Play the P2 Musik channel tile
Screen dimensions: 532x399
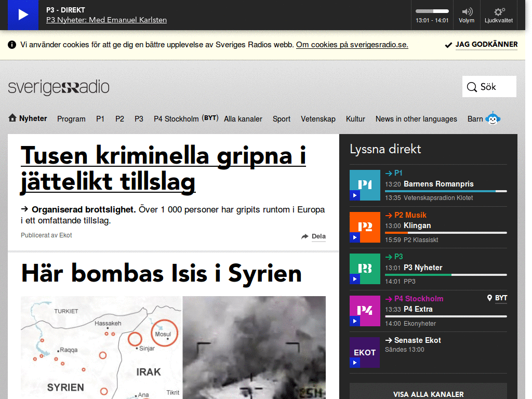(365, 227)
